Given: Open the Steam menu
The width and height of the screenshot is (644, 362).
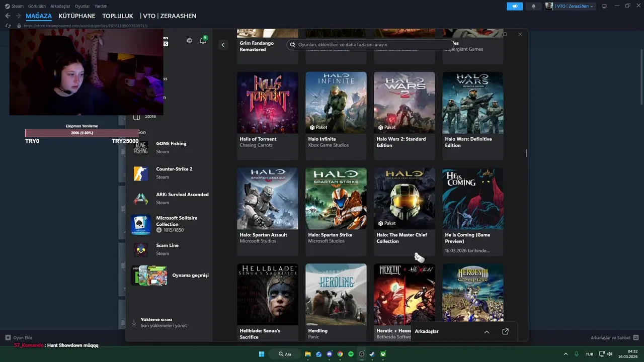Looking at the screenshot, I should [14, 6].
